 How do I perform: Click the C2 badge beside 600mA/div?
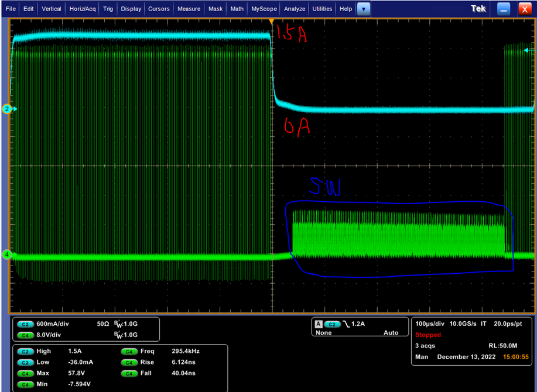[x=25, y=324]
